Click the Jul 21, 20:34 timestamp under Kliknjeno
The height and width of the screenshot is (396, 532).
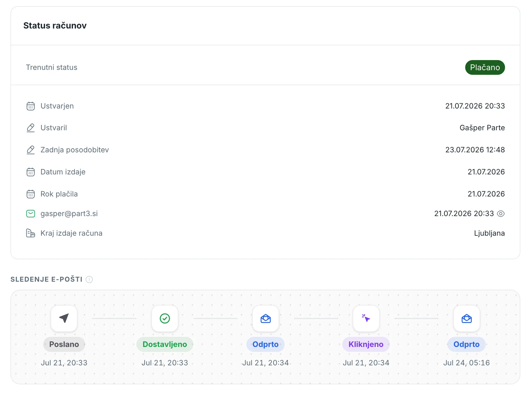366,363
